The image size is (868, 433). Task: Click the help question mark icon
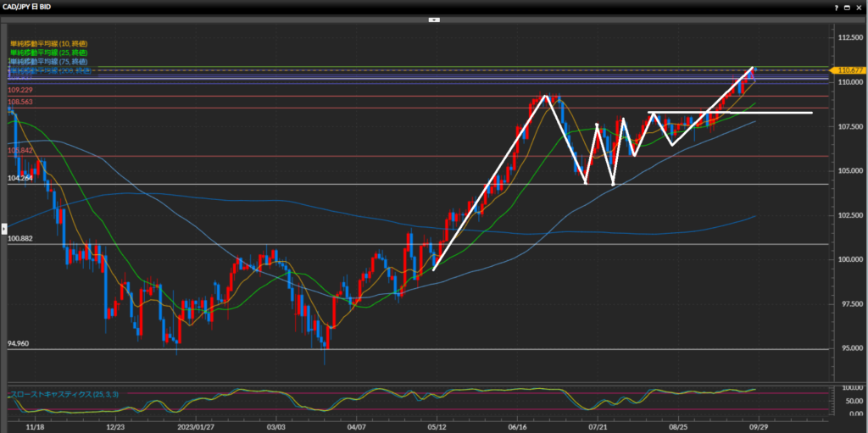835,6
